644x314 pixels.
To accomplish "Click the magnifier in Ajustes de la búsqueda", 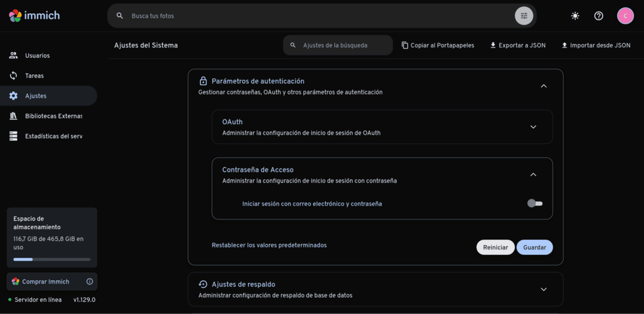I will pos(293,45).
